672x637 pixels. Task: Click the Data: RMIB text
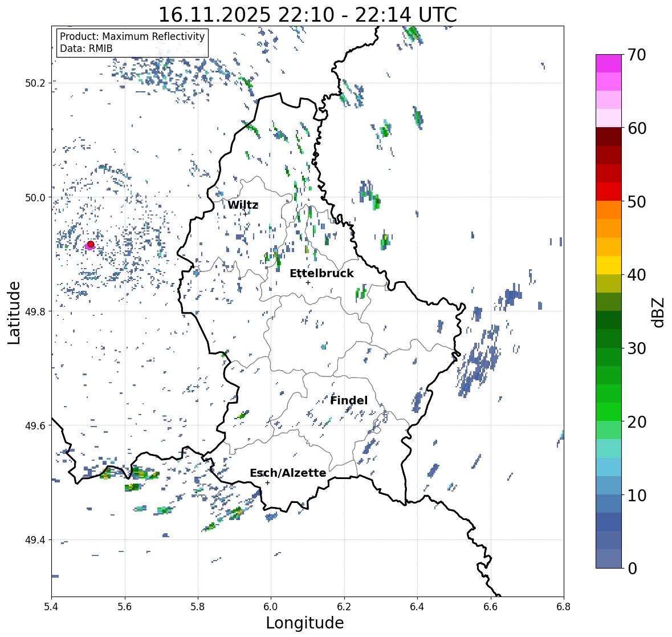[86, 48]
